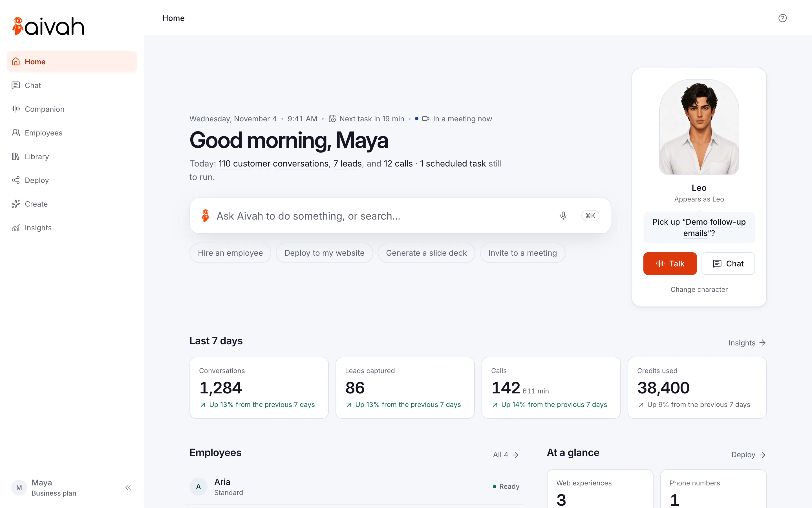The height and width of the screenshot is (508, 812).
Task: Choose Hire an employee suggestion
Action: pos(230,253)
